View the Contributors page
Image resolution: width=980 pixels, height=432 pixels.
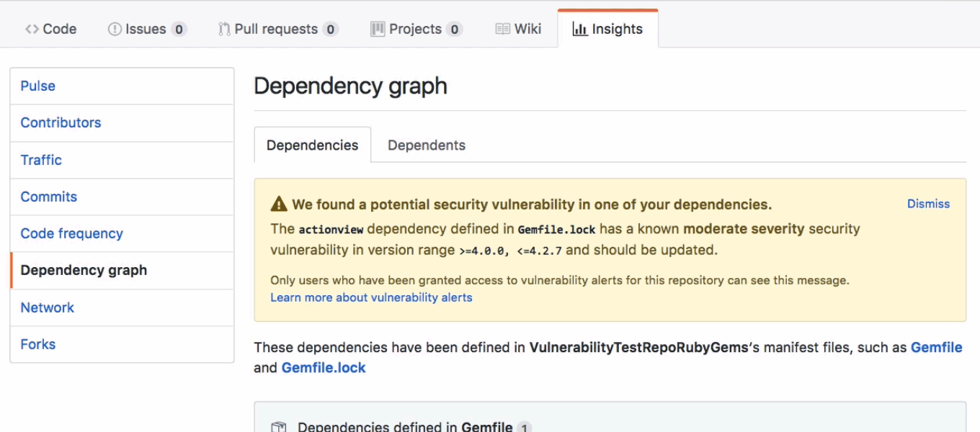61,122
